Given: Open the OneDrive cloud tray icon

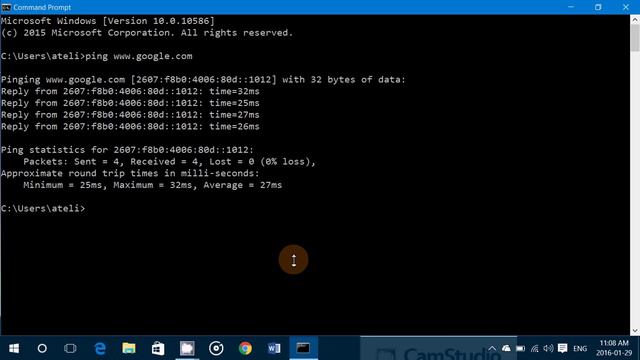Looking at the screenshot, I should pyautogui.click(x=506, y=349).
